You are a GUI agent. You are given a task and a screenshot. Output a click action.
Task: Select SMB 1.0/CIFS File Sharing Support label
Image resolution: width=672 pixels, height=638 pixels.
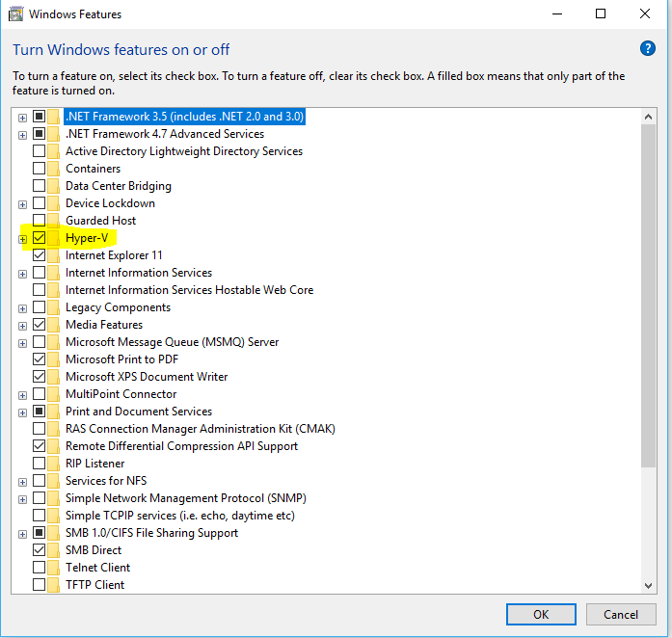(x=151, y=533)
